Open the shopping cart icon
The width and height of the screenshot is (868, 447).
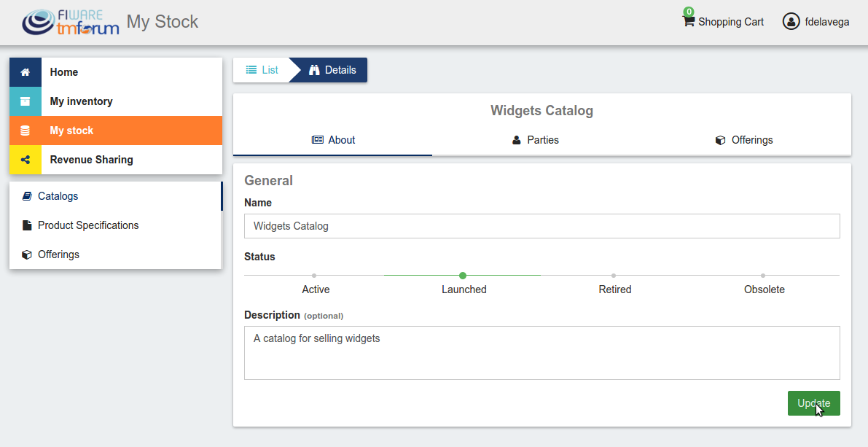pyautogui.click(x=688, y=21)
